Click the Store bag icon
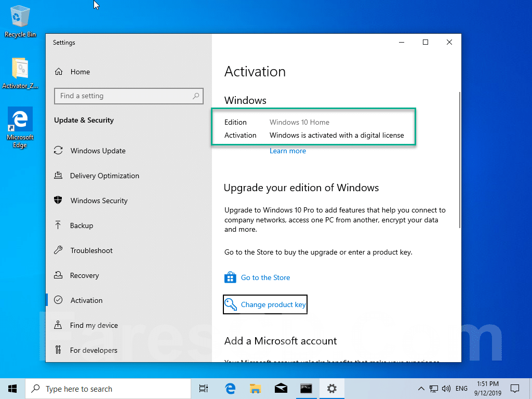 click(x=230, y=277)
